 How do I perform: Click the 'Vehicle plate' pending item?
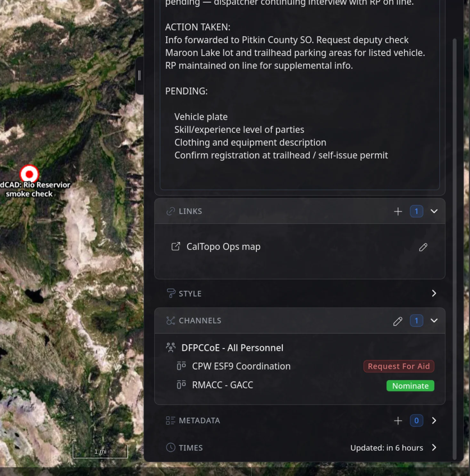coord(201,117)
